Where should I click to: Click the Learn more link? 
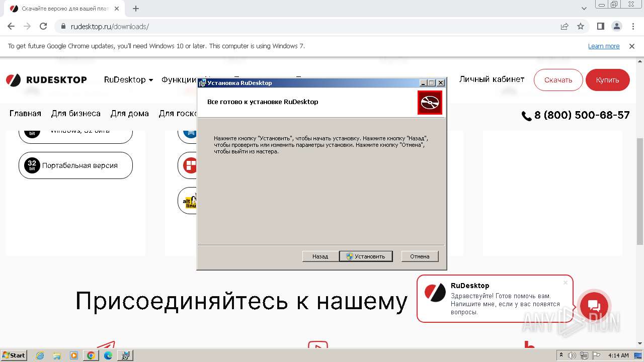604,46
